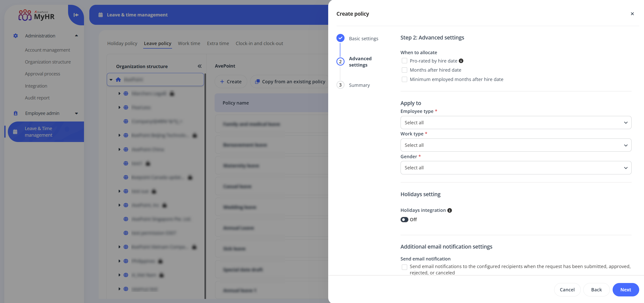Toggle Holidays integration switch on

(404, 219)
